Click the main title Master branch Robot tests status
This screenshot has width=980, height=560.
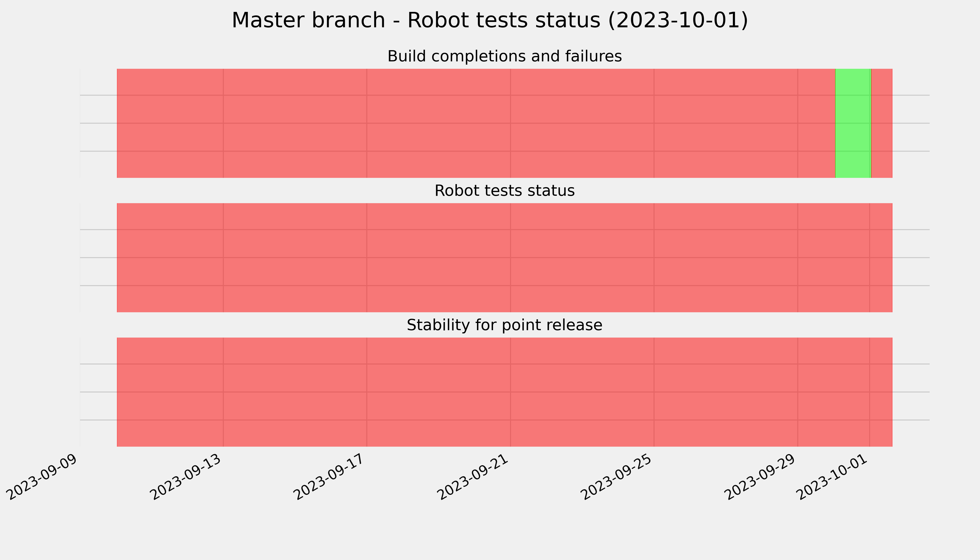490,20
